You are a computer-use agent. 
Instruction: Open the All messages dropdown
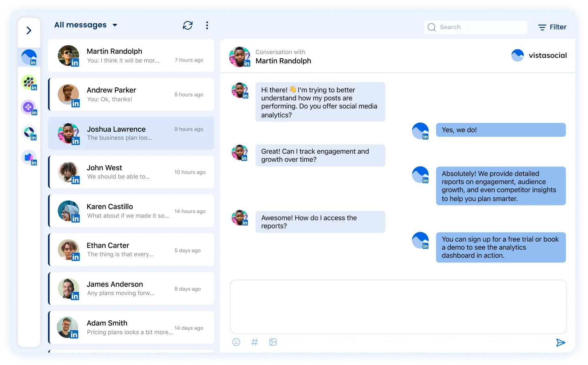coord(86,25)
